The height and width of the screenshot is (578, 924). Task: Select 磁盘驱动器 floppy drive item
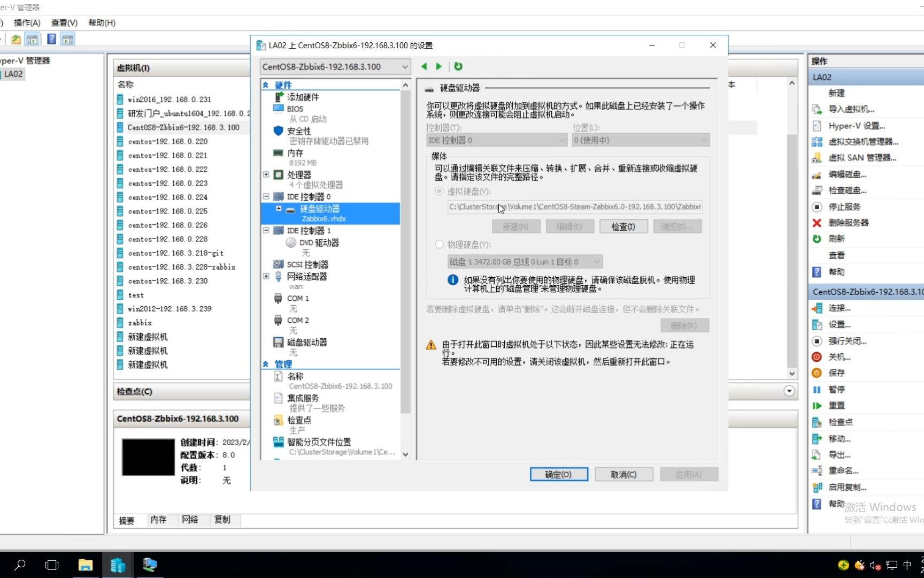pyautogui.click(x=307, y=342)
